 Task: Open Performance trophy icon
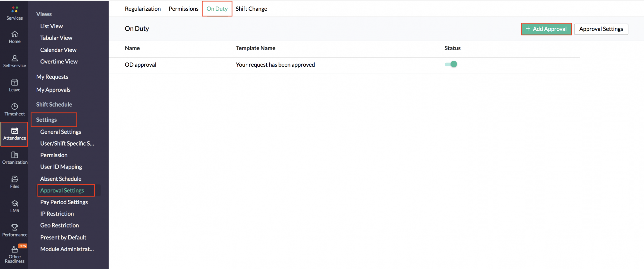[x=14, y=227]
